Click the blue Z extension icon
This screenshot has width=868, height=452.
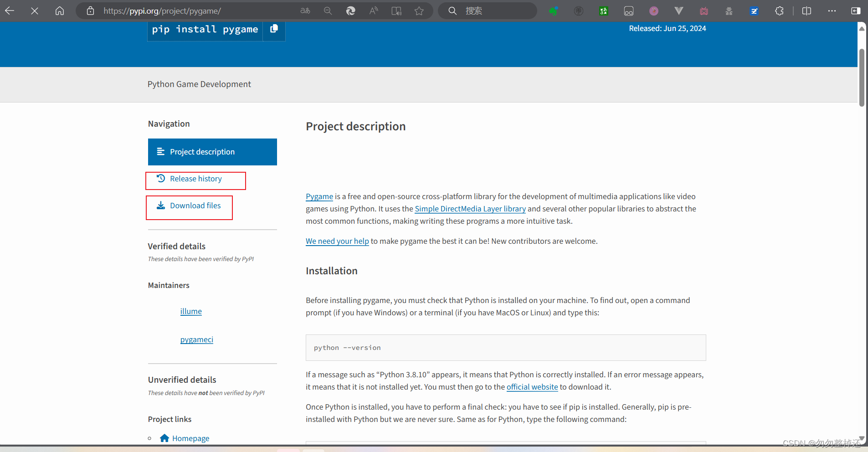(x=754, y=11)
